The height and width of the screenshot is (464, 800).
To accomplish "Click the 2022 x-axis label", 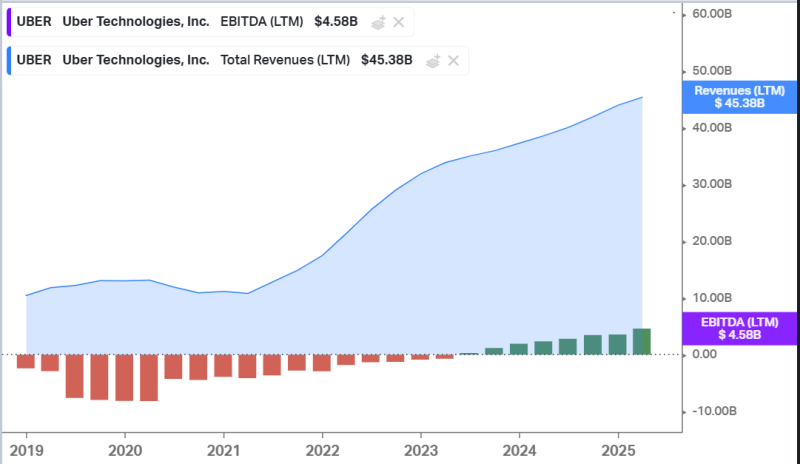I will (322, 451).
